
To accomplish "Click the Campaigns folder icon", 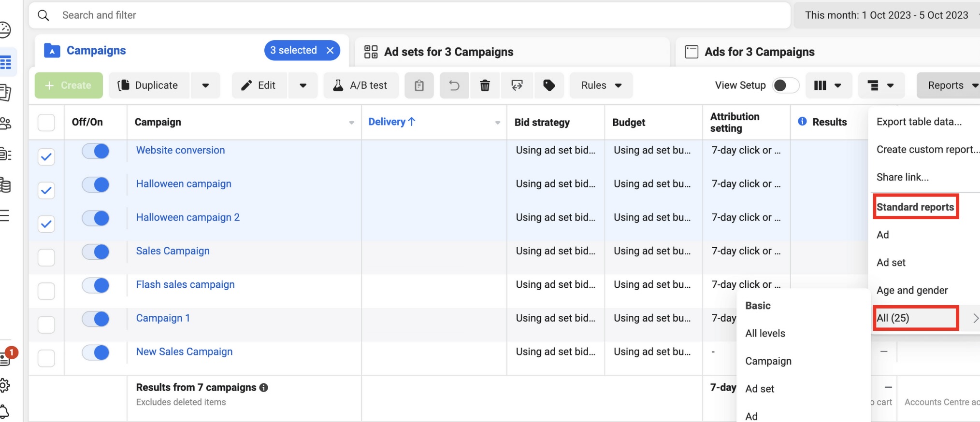I will pos(52,51).
